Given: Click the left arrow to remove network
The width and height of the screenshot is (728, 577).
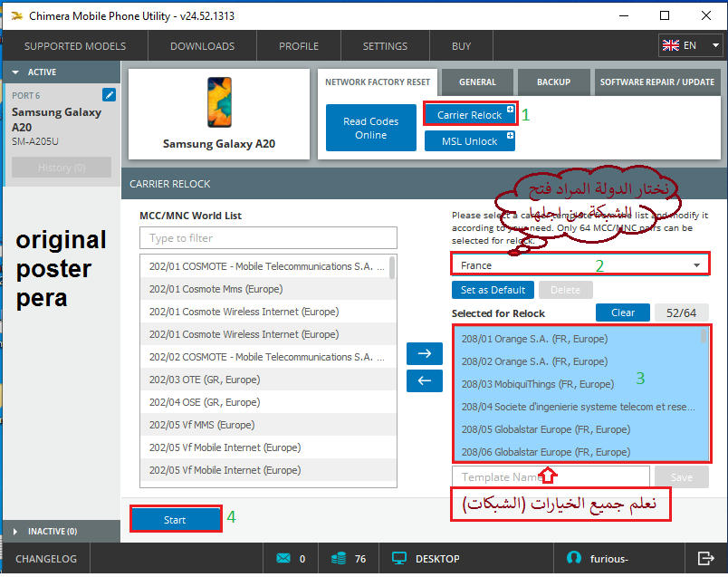Looking at the screenshot, I should [425, 381].
